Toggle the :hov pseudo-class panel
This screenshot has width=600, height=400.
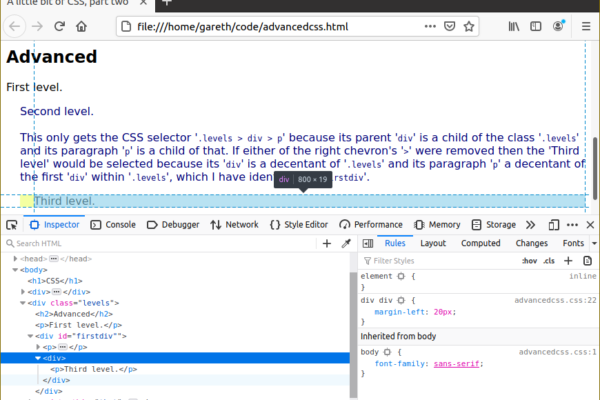[529, 261]
